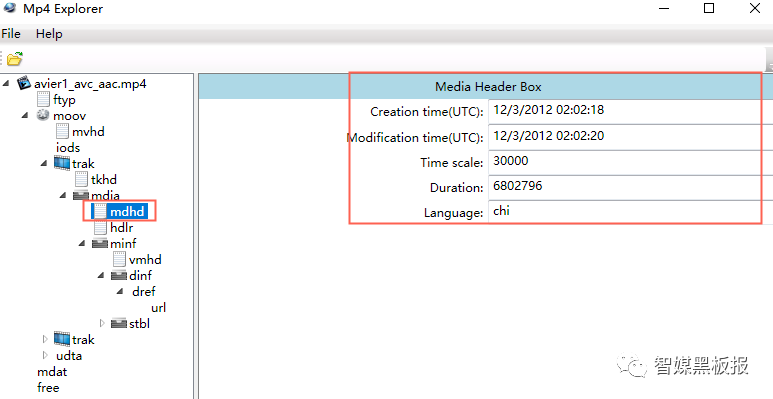Select the mvhd box

[88, 132]
